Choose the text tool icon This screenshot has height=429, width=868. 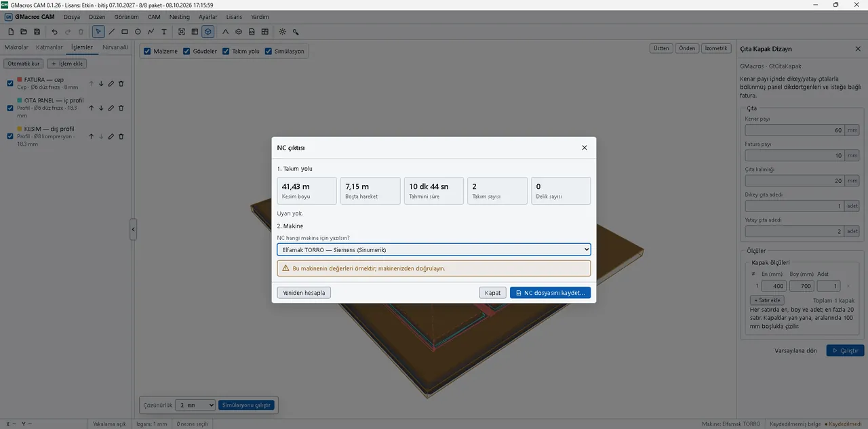pyautogui.click(x=163, y=32)
